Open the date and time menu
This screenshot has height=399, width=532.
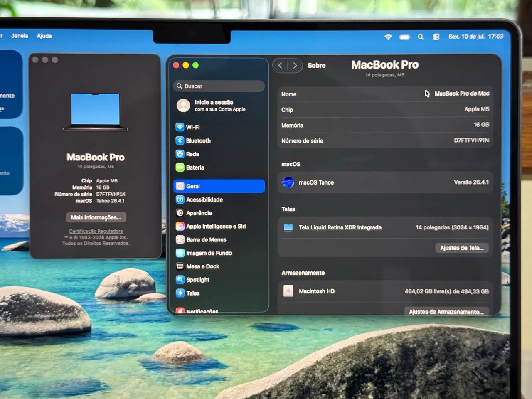pyautogui.click(x=475, y=37)
